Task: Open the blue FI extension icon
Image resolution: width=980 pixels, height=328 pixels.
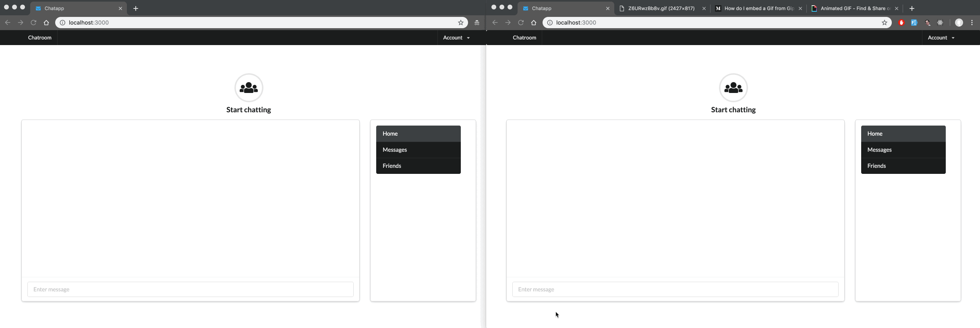Action: pos(914,23)
